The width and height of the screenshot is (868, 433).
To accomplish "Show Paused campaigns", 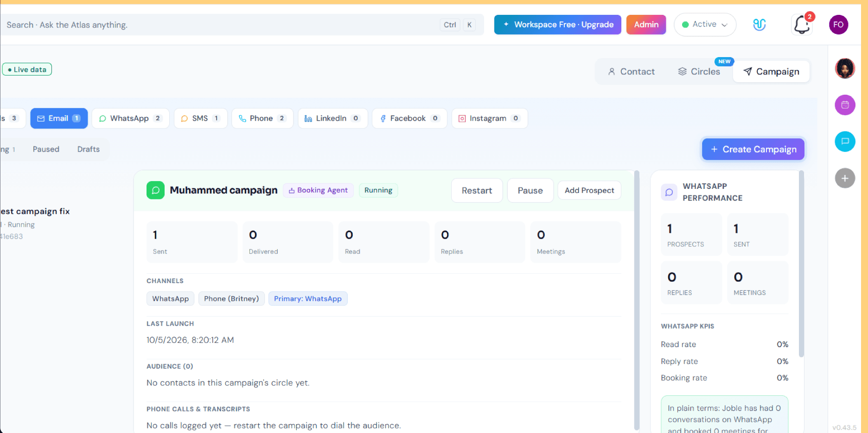I will coord(46,149).
